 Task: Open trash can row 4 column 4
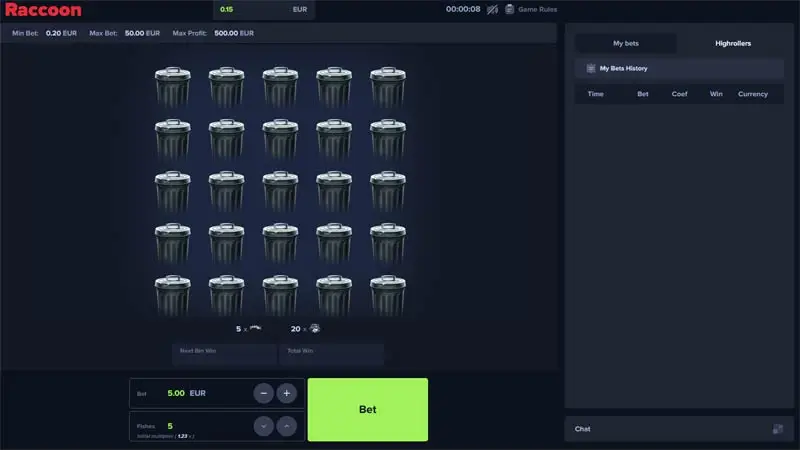coord(334,243)
